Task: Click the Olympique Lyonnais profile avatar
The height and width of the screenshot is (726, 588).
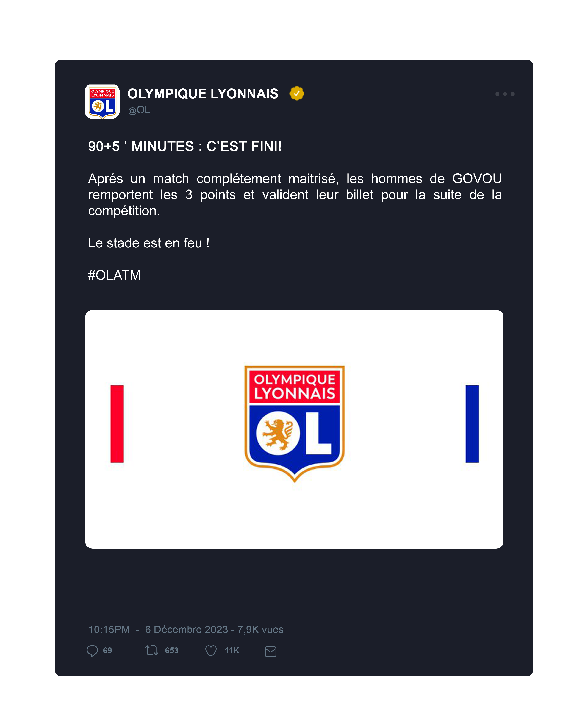Action: pyautogui.click(x=102, y=101)
